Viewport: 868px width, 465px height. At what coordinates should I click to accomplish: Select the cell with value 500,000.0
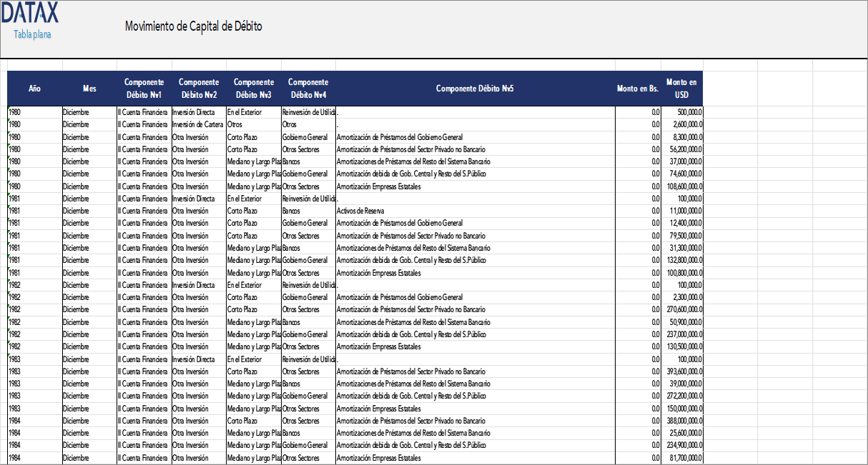[682, 112]
